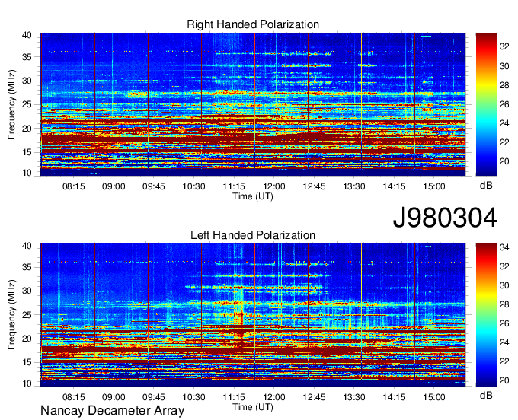518x420 pixels.
Task: Click the 11:15 time tick of Right Handed plot
Action: (234, 186)
